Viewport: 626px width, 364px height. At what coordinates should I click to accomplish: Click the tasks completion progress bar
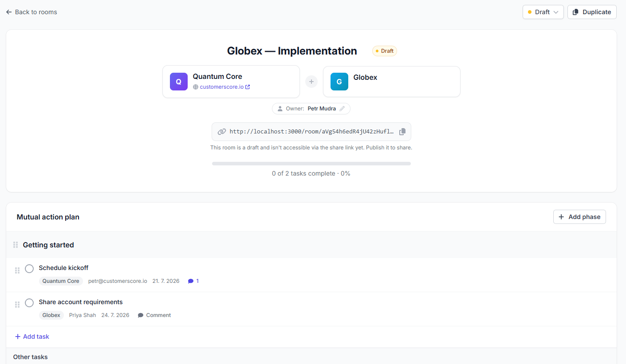[x=311, y=164]
